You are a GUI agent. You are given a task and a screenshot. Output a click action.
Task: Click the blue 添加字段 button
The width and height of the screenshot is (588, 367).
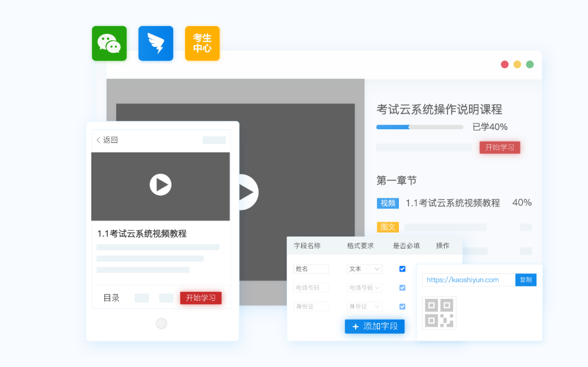tap(375, 327)
